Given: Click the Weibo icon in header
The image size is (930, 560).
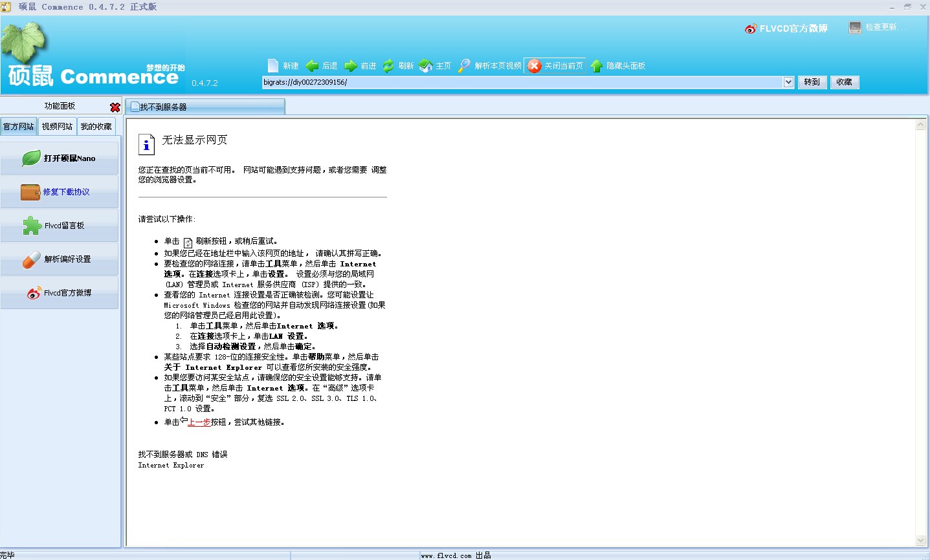Looking at the screenshot, I should [x=751, y=28].
